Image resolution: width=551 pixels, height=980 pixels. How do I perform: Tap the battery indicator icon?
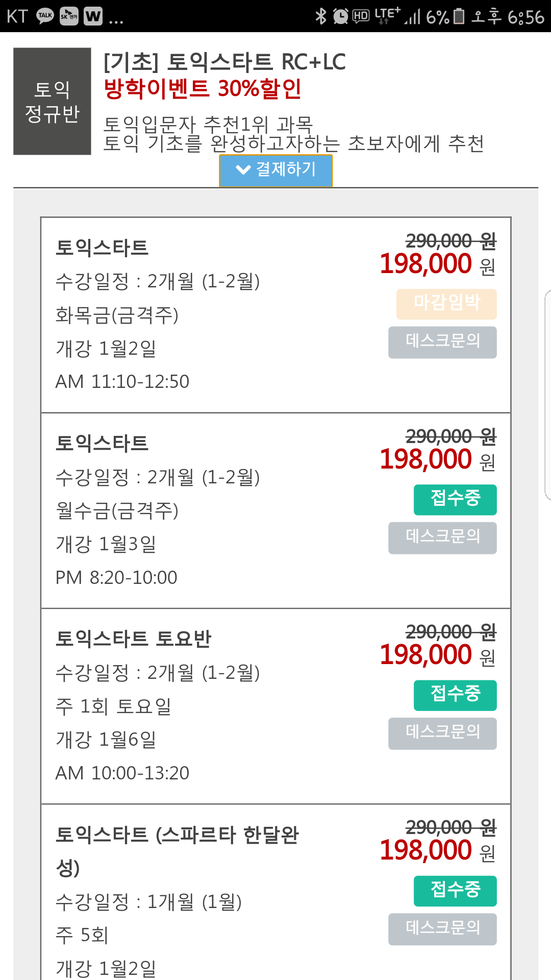point(459,16)
